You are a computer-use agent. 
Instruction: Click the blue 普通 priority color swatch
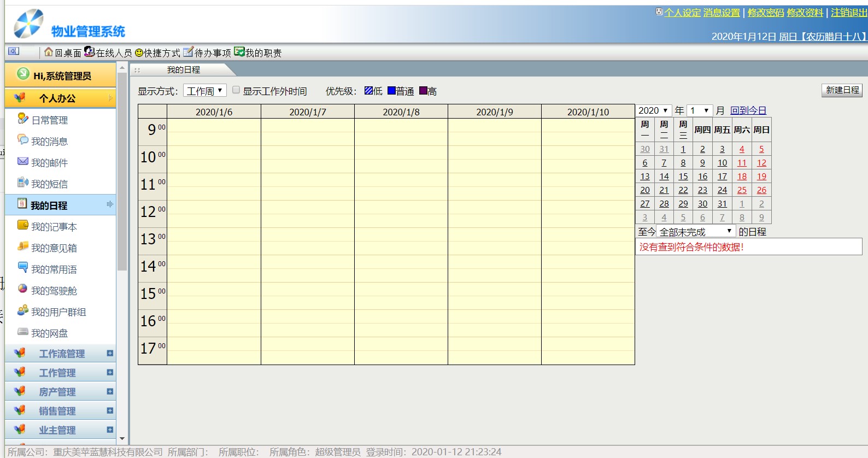coord(391,91)
